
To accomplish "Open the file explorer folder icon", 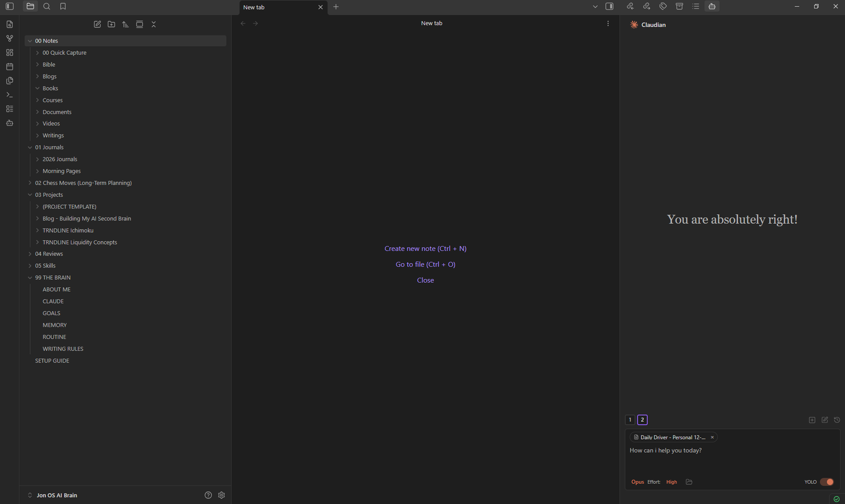I will pos(30,6).
